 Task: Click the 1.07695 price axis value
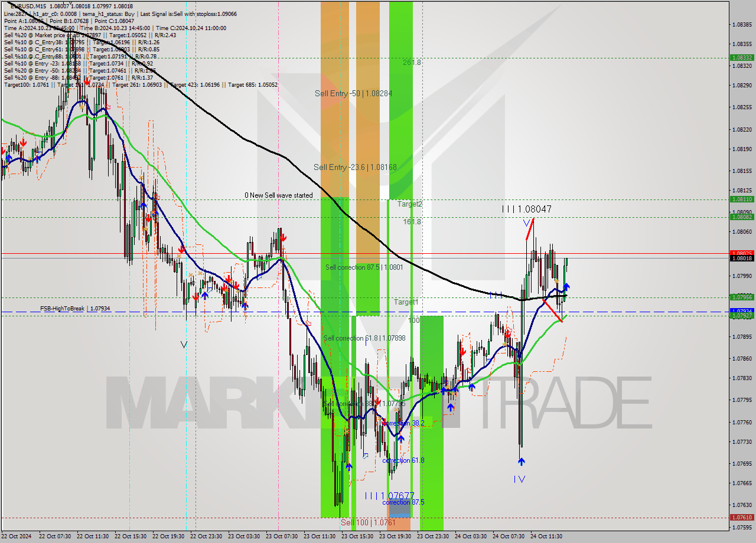742,464
